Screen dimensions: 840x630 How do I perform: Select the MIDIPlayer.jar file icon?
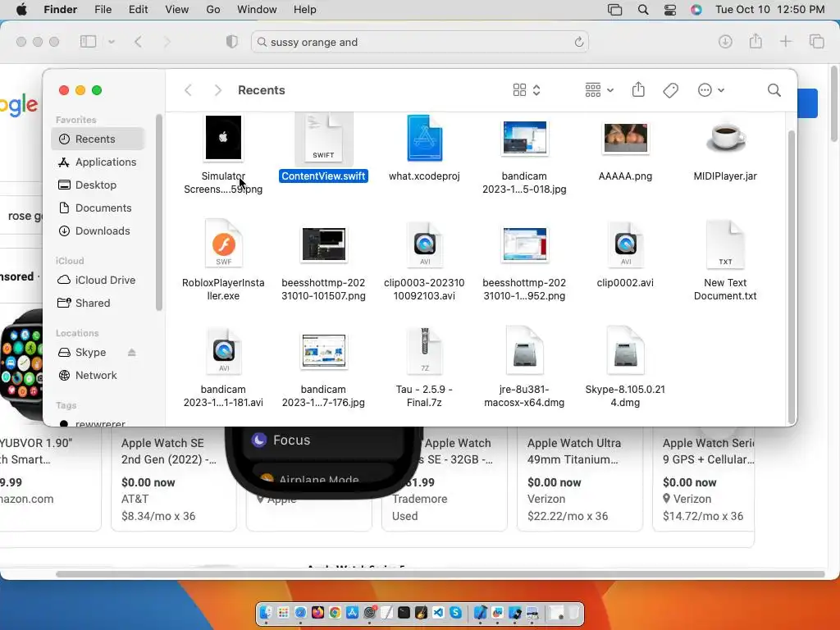725,138
